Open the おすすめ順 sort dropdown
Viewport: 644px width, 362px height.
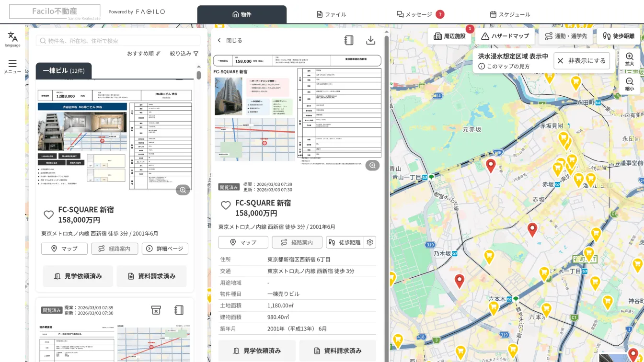[144, 54]
